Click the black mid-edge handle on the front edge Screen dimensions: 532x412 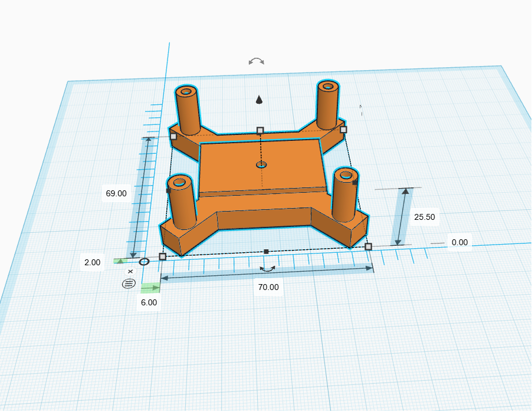tap(267, 252)
